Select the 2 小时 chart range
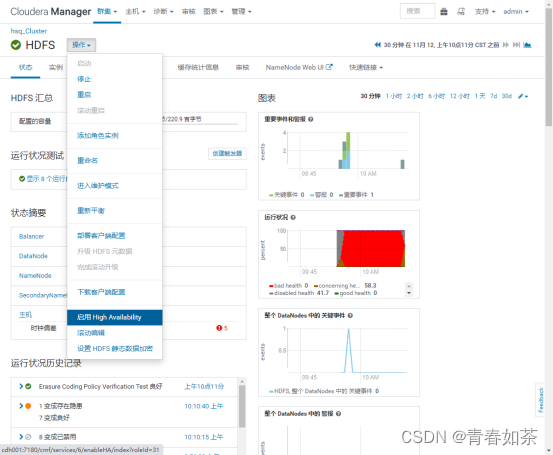Screen dimensions: 553x455 (415, 96)
